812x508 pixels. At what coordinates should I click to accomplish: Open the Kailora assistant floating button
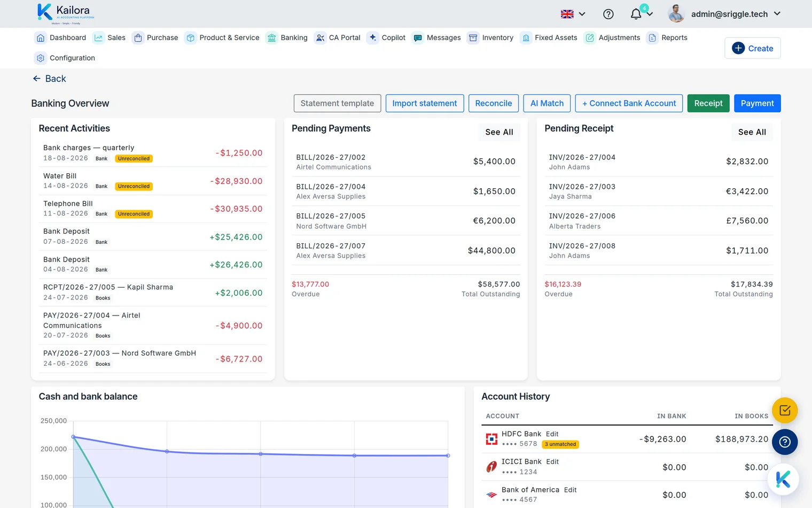[x=783, y=479]
